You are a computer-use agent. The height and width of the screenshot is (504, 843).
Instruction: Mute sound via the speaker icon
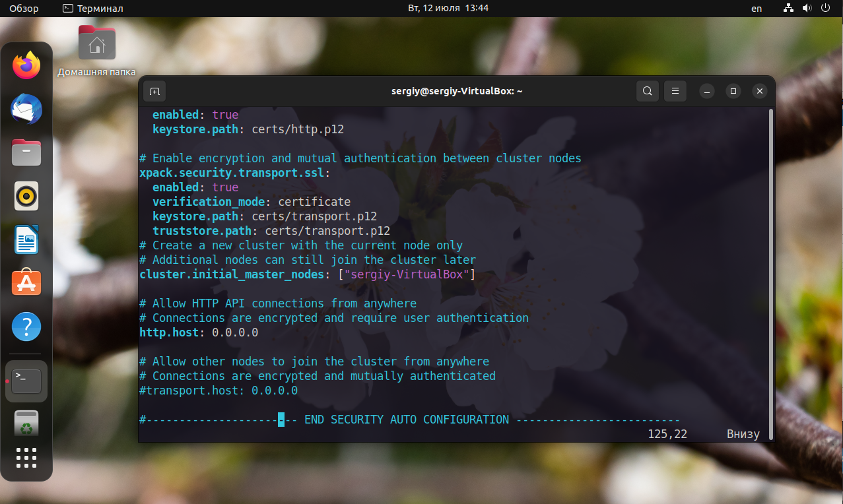coord(806,9)
